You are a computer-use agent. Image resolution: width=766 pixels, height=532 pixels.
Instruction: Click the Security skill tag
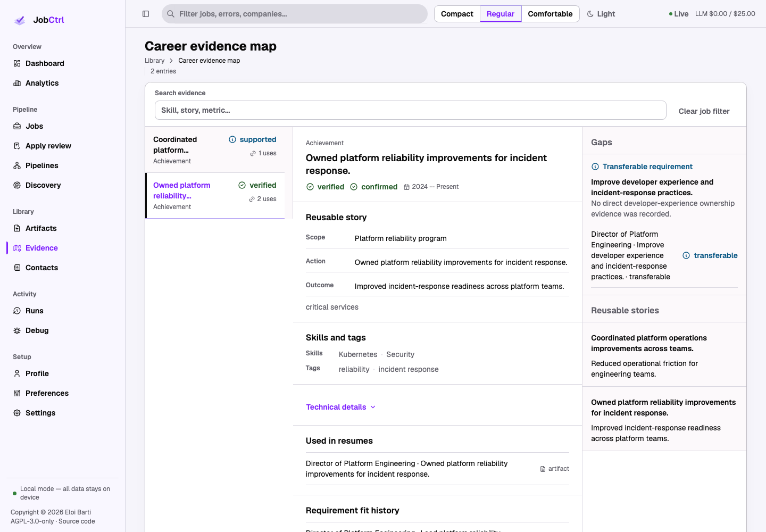pyautogui.click(x=400, y=354)
